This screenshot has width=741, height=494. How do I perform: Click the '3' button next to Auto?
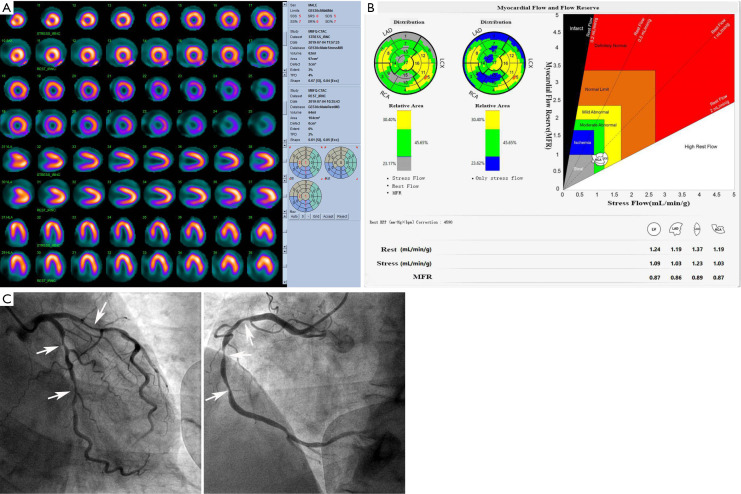click(x=302, y=216)
